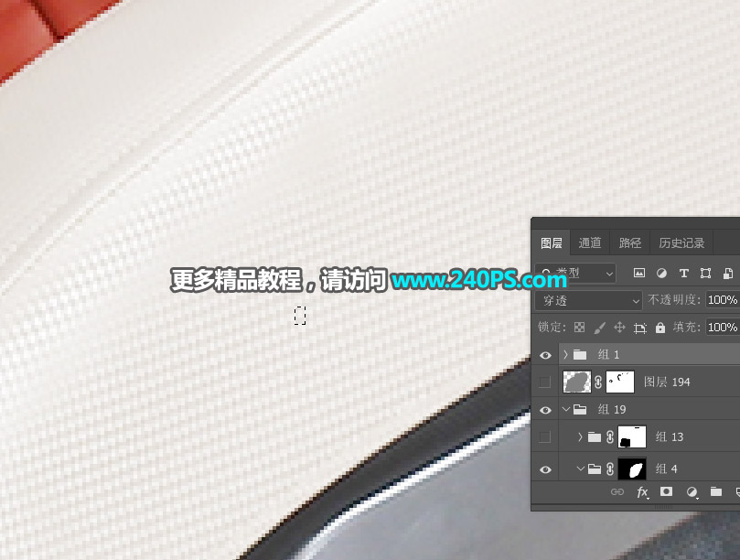Image resolution: width=740 pixels, height=560 pixels.
Task: Select mask thumbnail of 组 4
Action: 632,468
